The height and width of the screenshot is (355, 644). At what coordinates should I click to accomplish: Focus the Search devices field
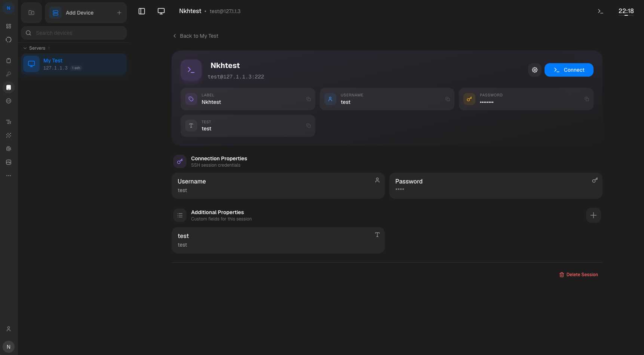pos(74,33)
